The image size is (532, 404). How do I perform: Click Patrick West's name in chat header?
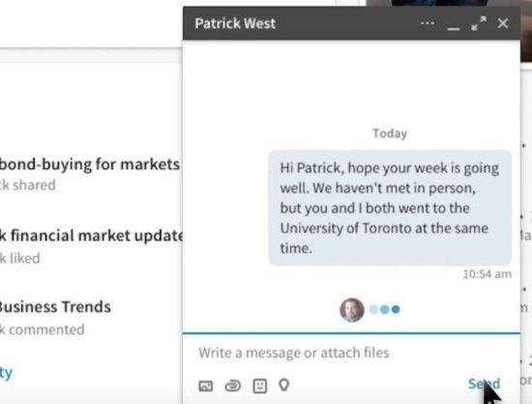235,23
